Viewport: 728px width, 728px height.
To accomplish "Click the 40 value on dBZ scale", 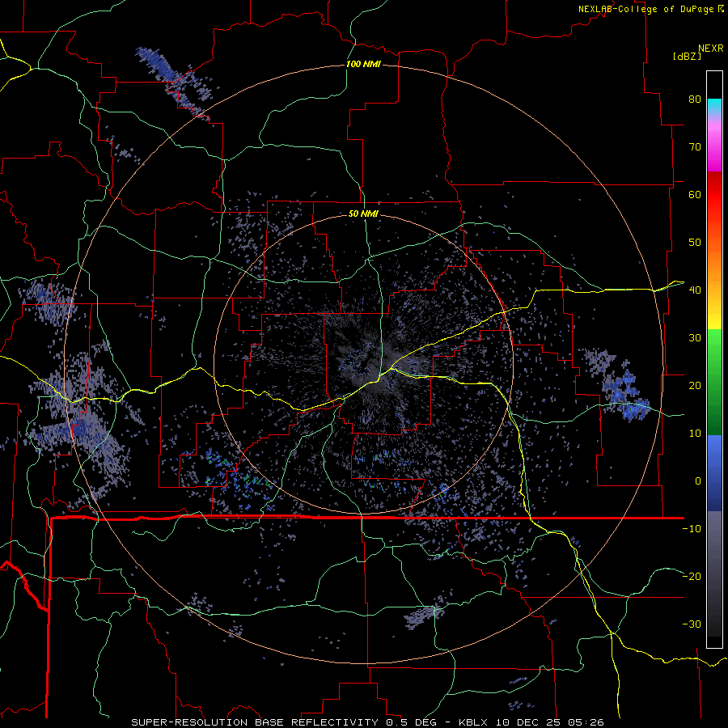I will 695,290.
